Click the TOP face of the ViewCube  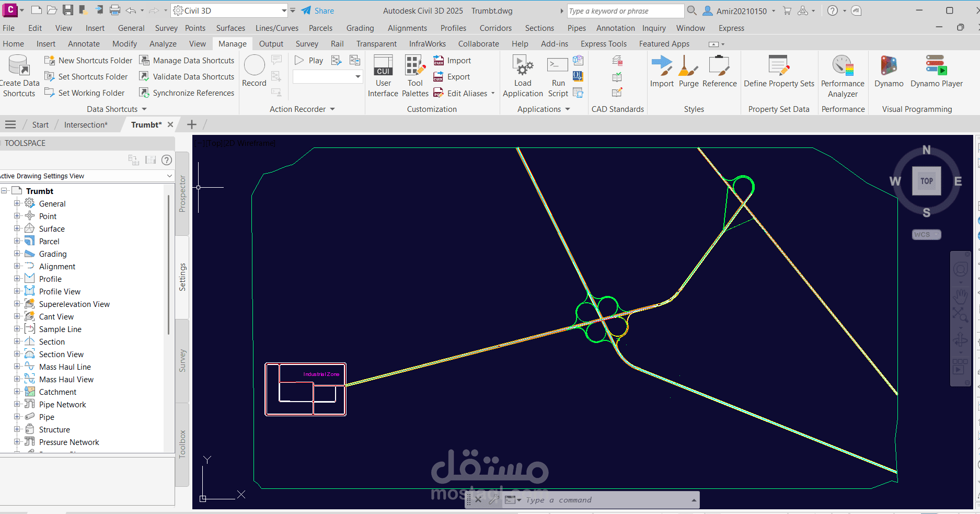pos(926,181)
